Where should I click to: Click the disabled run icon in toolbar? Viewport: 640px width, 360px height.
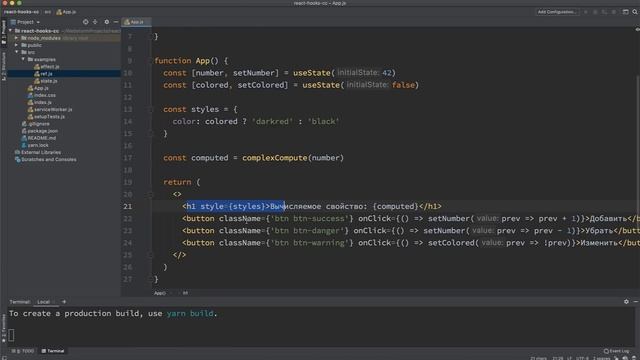point(586,12)
